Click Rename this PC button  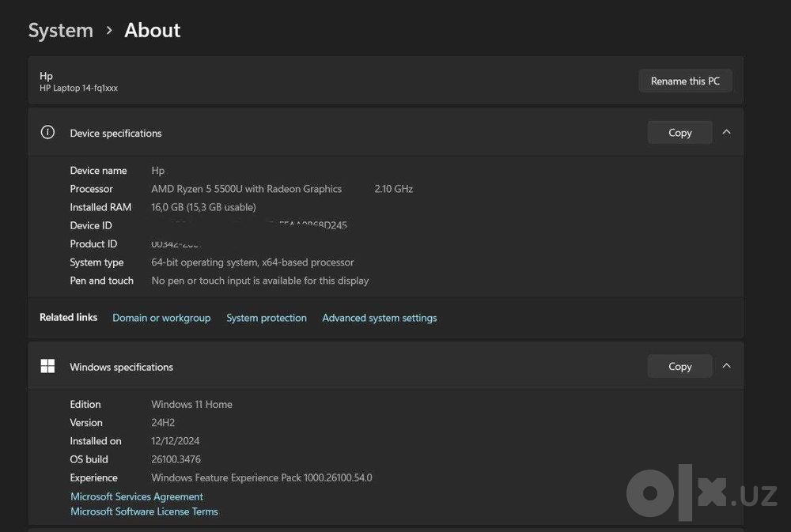tap(685, 81)
